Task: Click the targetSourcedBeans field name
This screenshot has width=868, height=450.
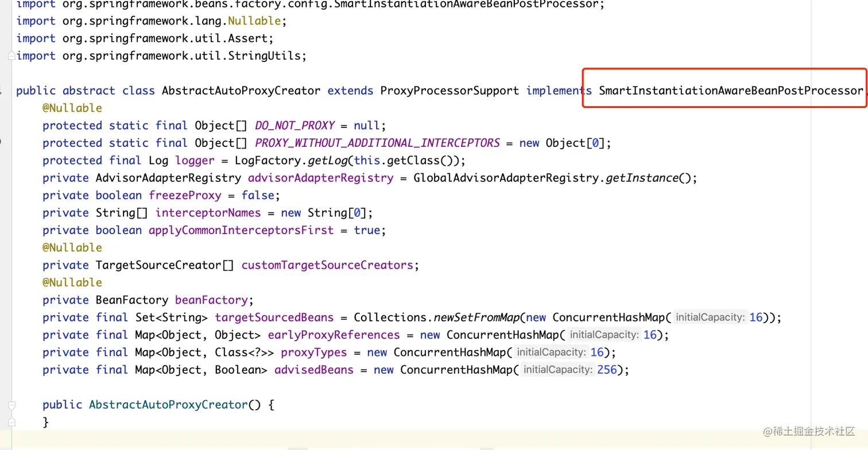Action: 274,317
